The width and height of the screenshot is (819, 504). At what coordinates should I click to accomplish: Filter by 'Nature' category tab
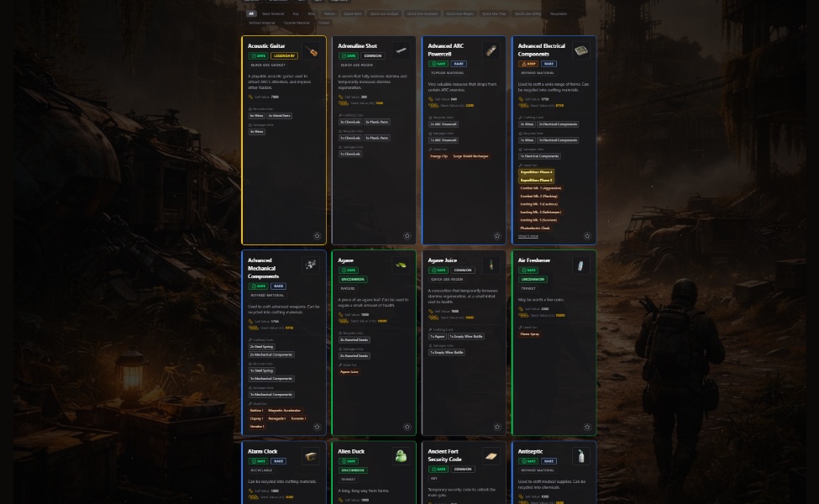point(329,13)
